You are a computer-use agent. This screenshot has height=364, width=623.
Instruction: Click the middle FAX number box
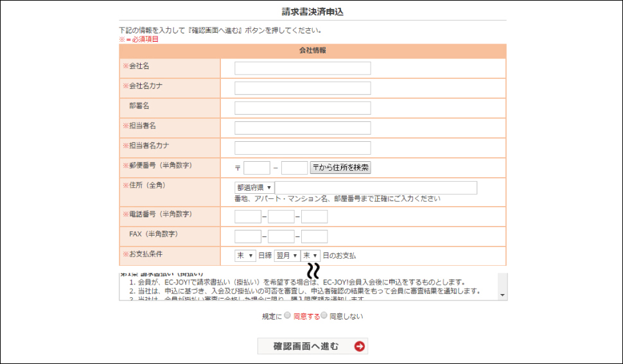(281, 236)
